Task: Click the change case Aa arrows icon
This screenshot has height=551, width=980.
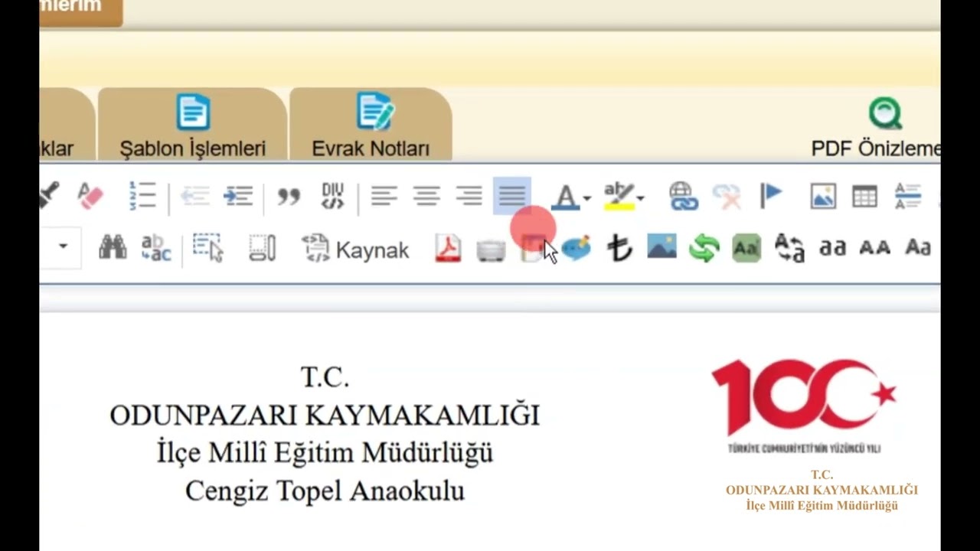Action: pyautogui.click(x=789, y=248)
